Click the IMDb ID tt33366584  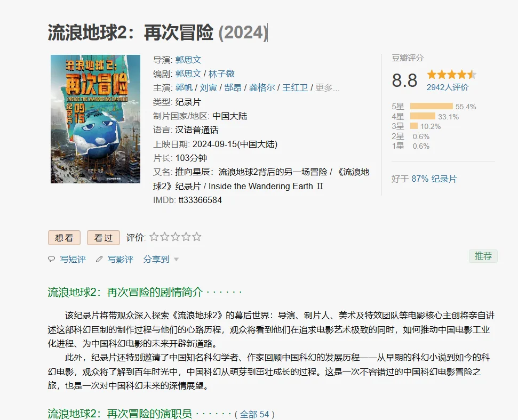pyautogui.click(x=200, y=200)
